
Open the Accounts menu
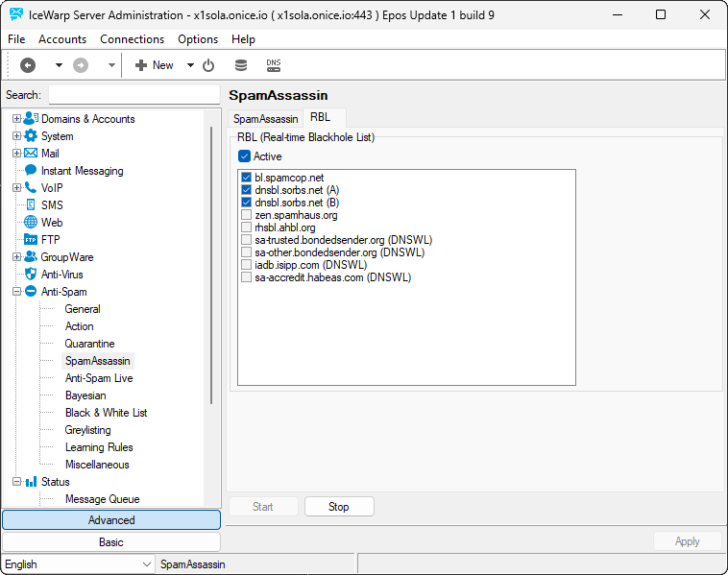point(62,39)
